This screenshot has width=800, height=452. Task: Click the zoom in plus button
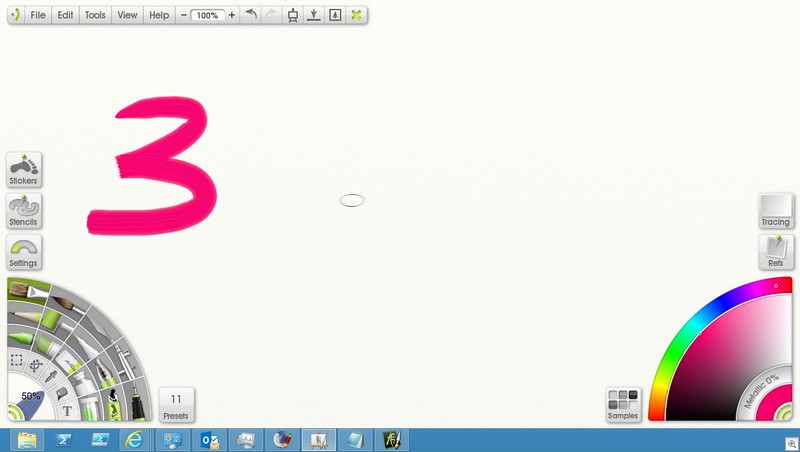click(x=232, y=15)
